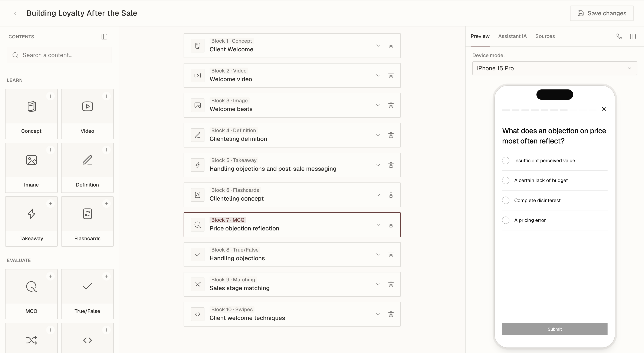
Task: Open the Sources tab
Action: [545, 36]
